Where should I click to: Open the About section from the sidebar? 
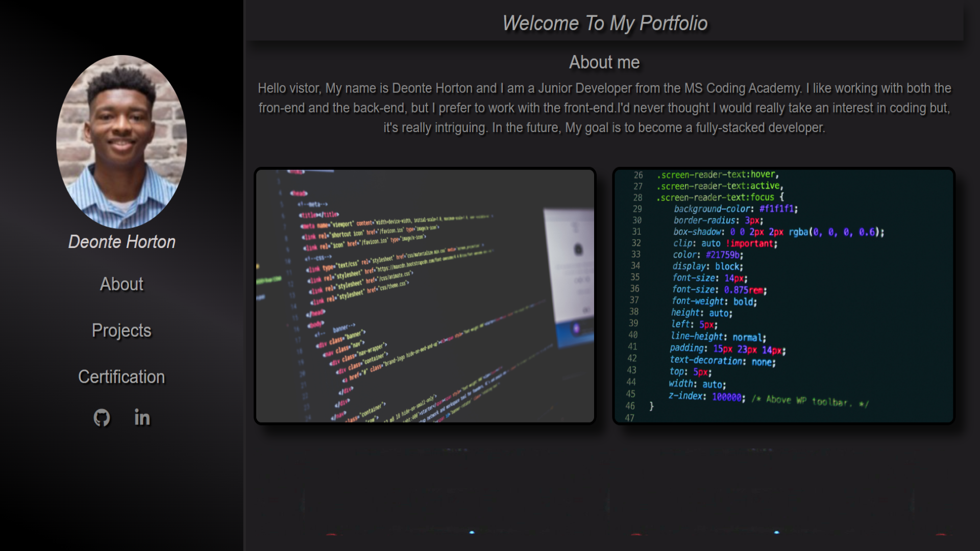(x=121, y=284)
